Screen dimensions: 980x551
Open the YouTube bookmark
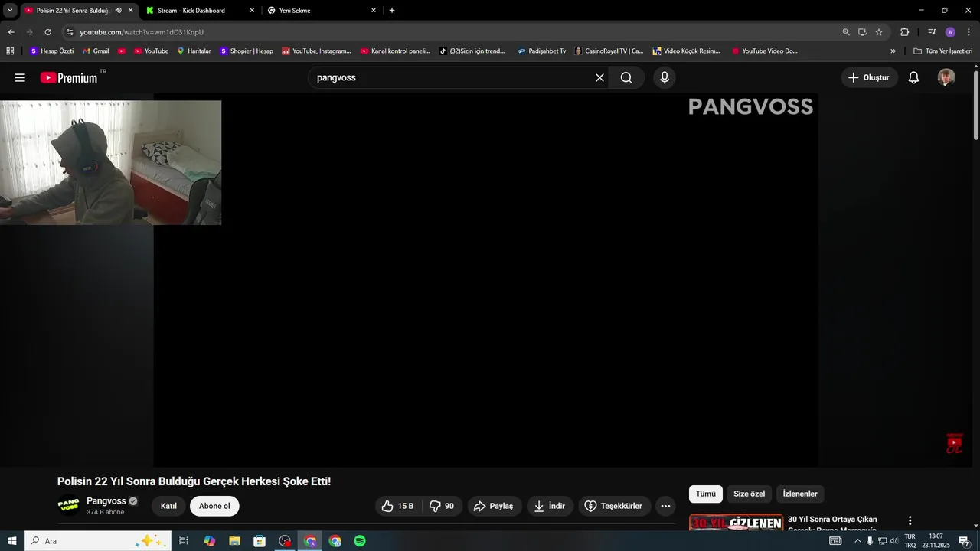coord(151,51)
